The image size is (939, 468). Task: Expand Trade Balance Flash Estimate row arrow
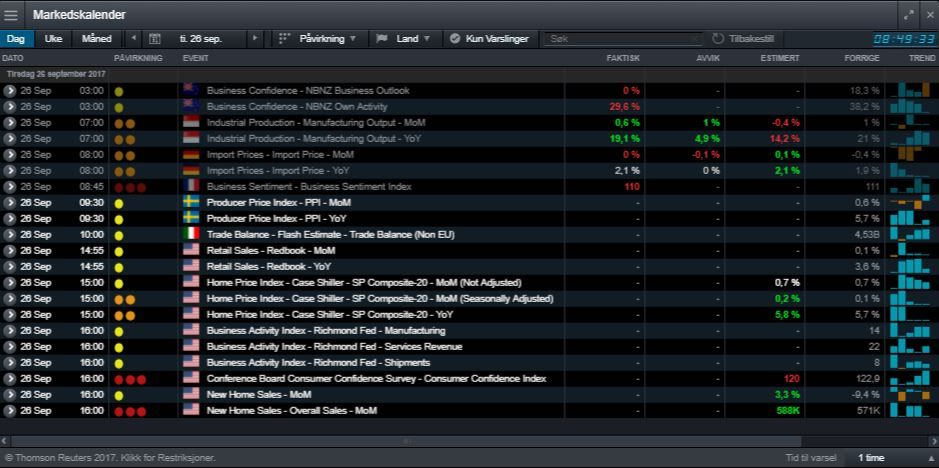pos(9,235)
